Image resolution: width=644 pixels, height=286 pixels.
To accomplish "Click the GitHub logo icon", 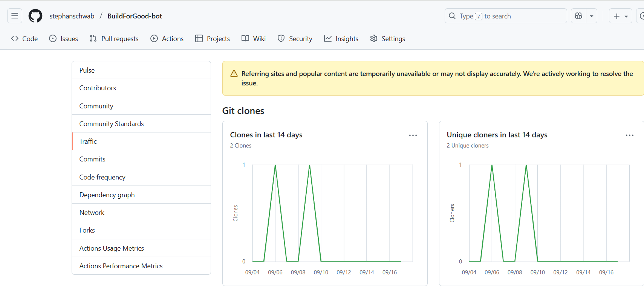I will (x=35, y=16).
